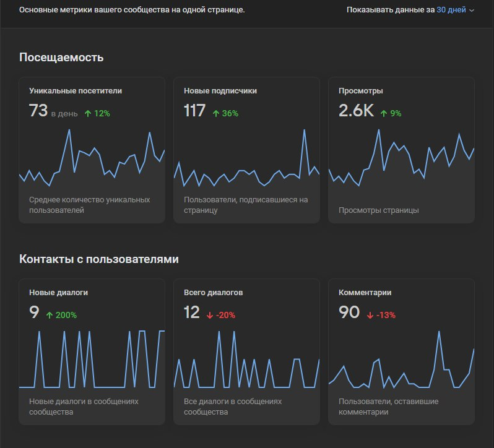Click the Просмотры line chart

point(401,158)
